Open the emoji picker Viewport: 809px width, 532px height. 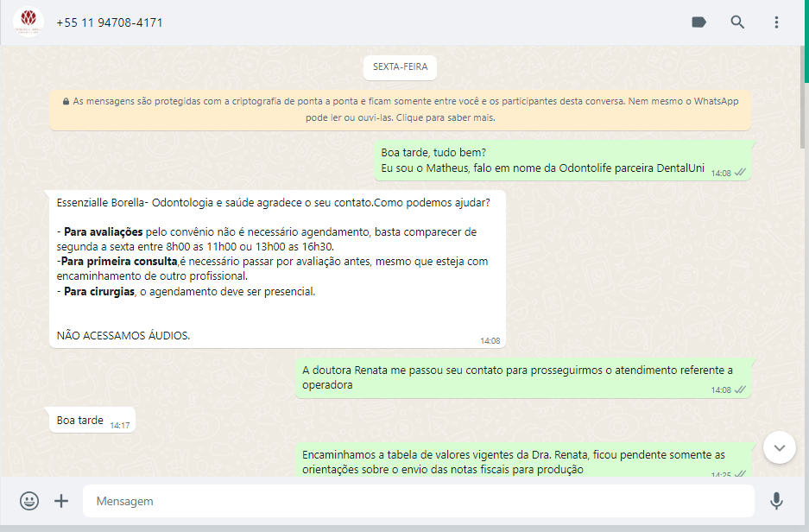(x=29, y=501)
